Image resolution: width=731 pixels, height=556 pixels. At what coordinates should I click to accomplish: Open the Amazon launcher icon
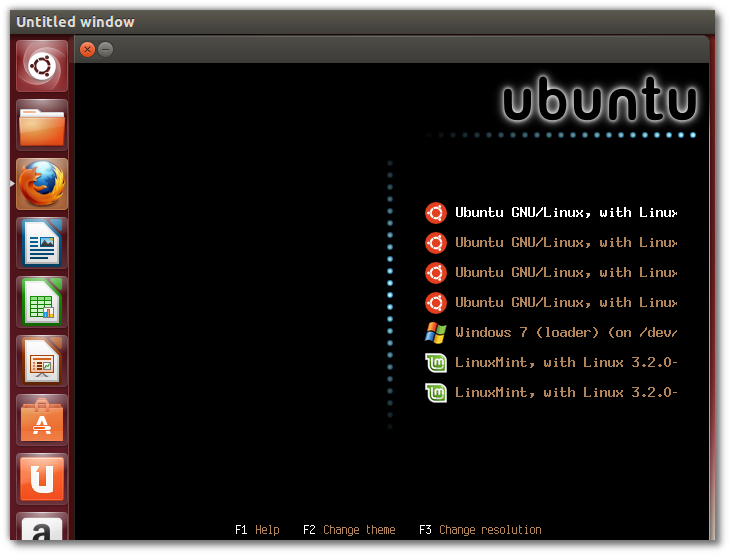click(x=42, y=527)
